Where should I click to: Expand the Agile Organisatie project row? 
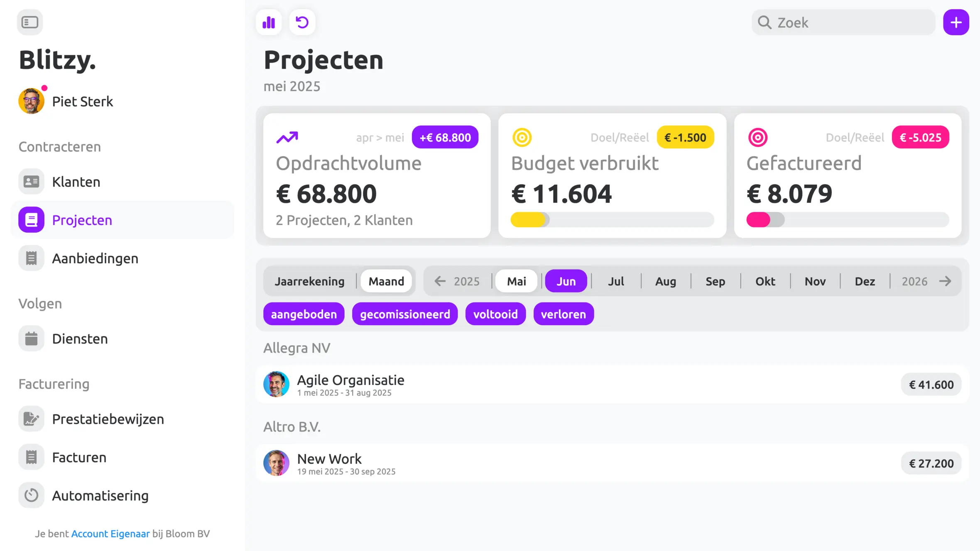tap(612, 384)
